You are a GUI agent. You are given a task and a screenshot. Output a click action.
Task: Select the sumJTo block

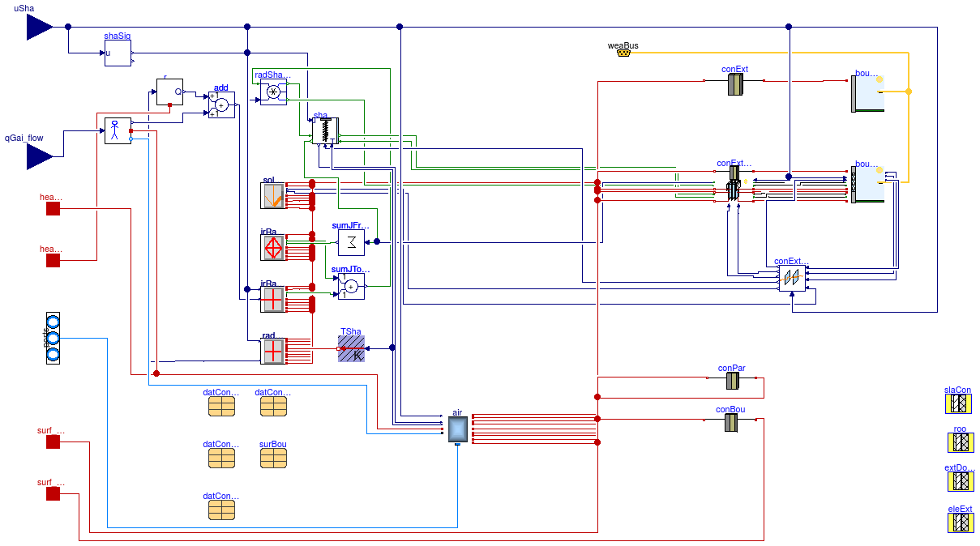tap(351, 286)
